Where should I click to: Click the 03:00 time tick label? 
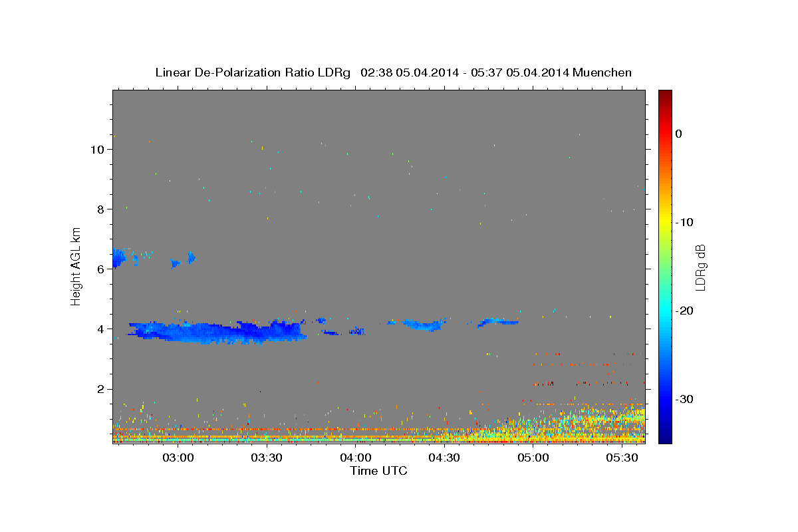(x=178, y=458)
